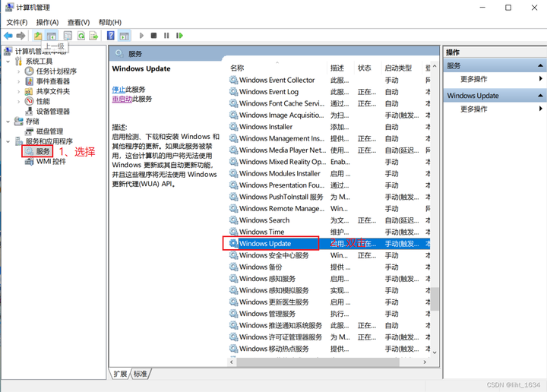Viewport: 547px width, 392px height.
Task: Select Device Manager (设备管理器) tree node
Action: coord(52,111)
